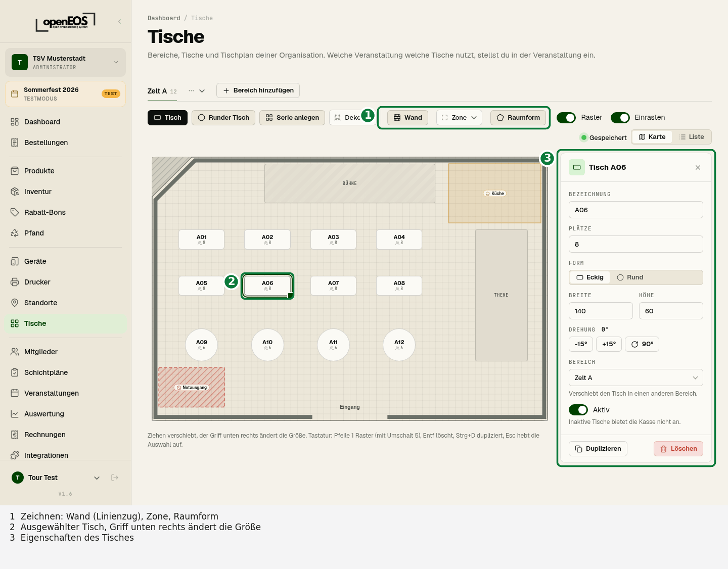
Task: Open the Zone drawing dropdown
Action: (459, 118)
